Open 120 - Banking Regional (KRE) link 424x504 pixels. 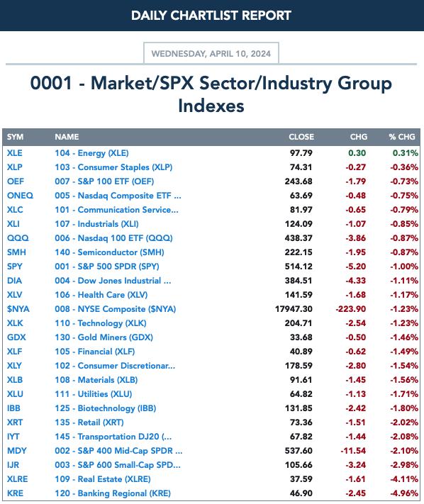coord(113,493)
